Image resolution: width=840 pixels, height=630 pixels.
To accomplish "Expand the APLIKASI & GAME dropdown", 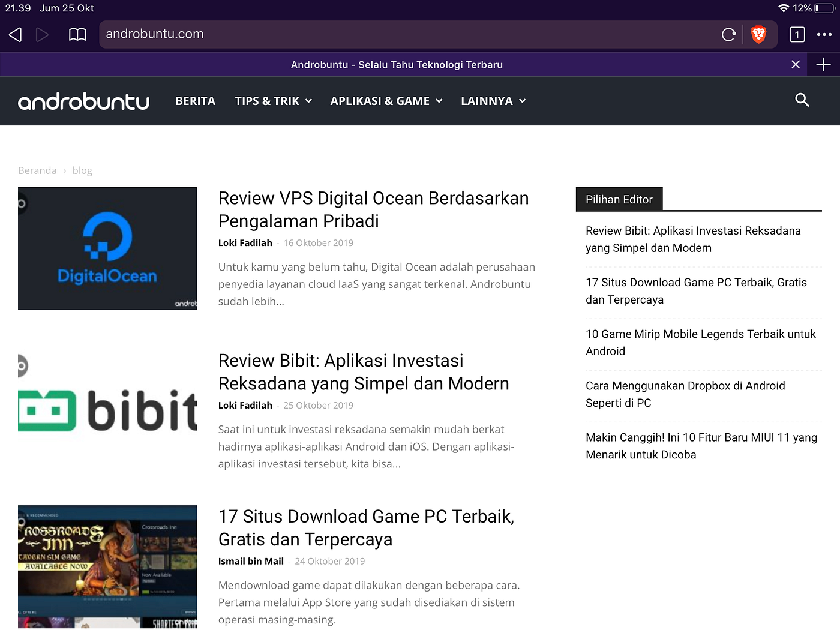I will 386,101.
